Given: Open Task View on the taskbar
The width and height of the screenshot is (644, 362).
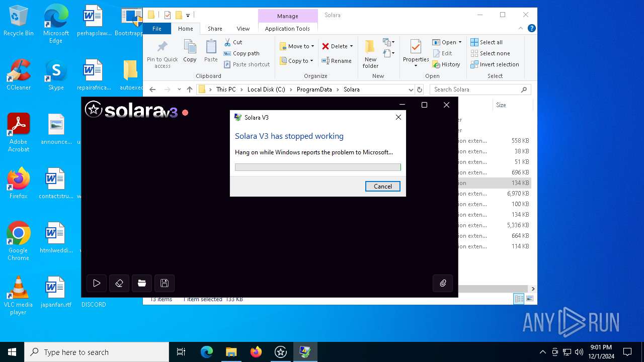Looking at the screenshot, I should (x=181, y=352).
